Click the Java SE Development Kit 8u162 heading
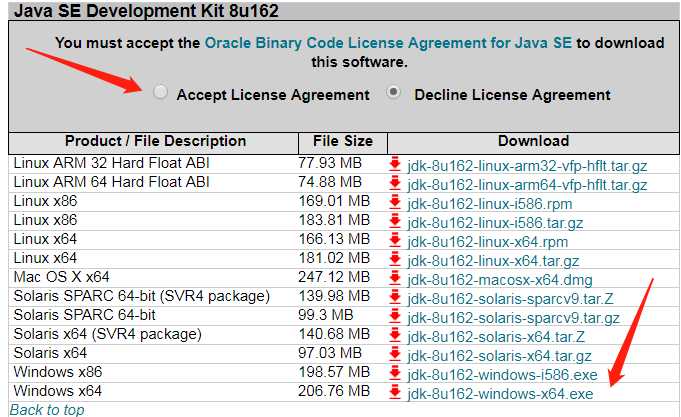 click(x=146, y=10)
